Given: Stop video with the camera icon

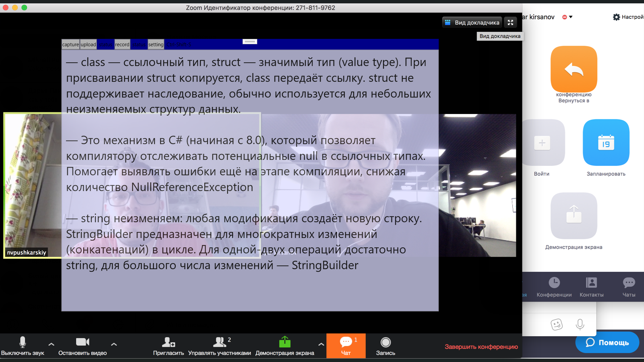Looking at the screenshot, I should 83,346.
